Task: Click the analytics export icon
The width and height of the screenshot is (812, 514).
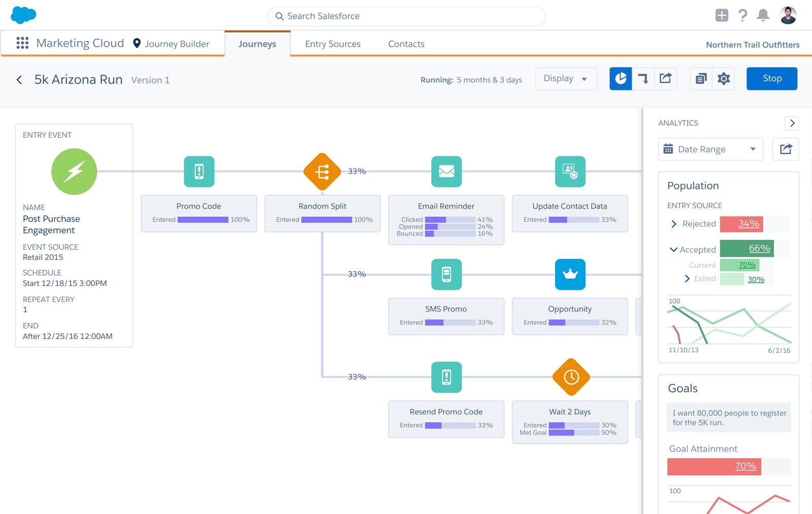Action: (786, 149)
